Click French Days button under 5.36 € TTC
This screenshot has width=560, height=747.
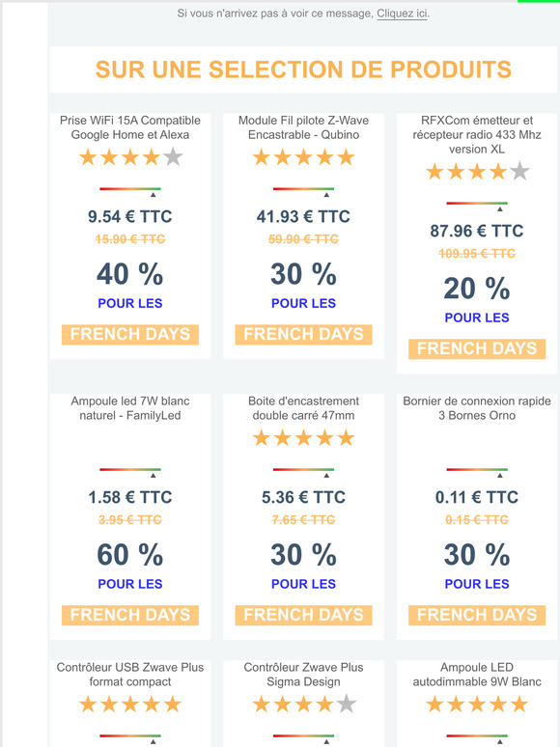pos(303,615)
